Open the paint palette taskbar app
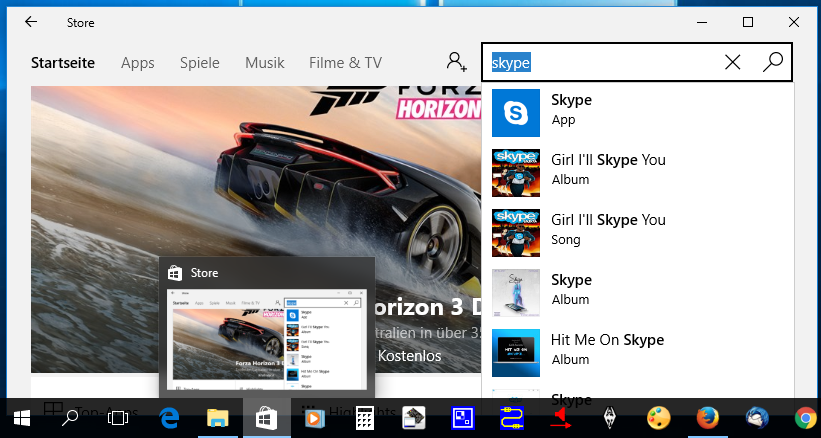 click(658, 418)
